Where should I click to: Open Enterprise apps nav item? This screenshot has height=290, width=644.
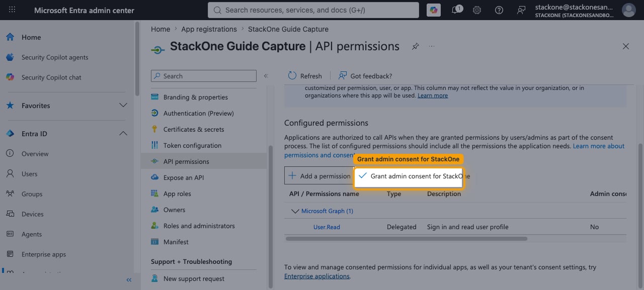click(x=43, y=254)
